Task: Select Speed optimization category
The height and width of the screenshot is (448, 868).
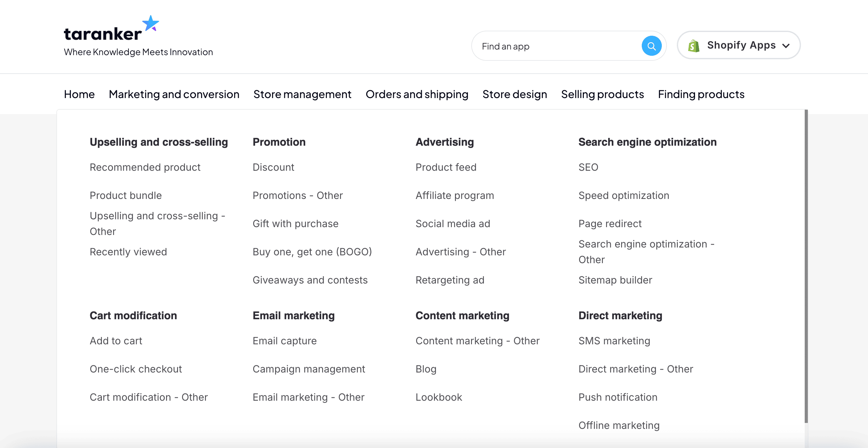Action: (x=624, y=195)
